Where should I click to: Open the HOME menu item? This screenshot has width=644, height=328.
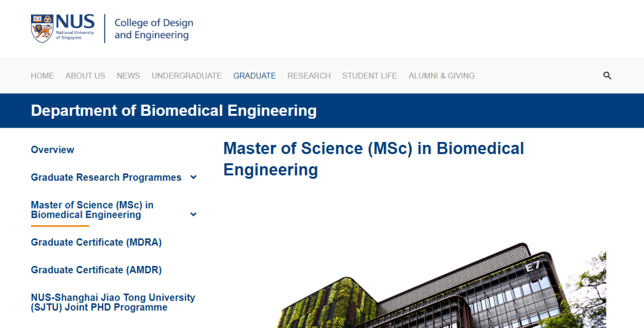pos(42,76)
